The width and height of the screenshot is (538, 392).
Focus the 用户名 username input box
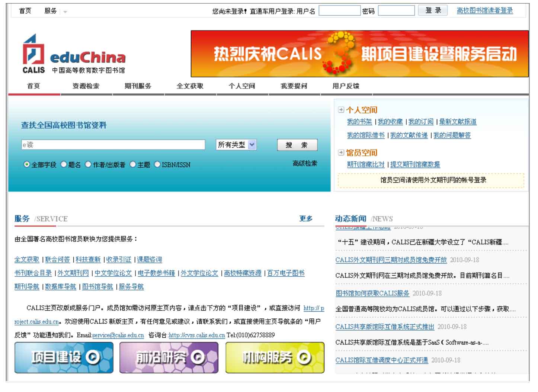pos(339,11)
